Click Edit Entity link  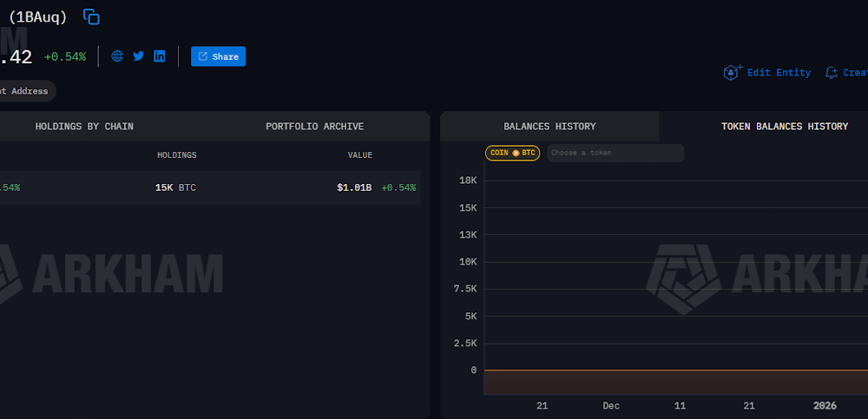(x=779, y=73)
